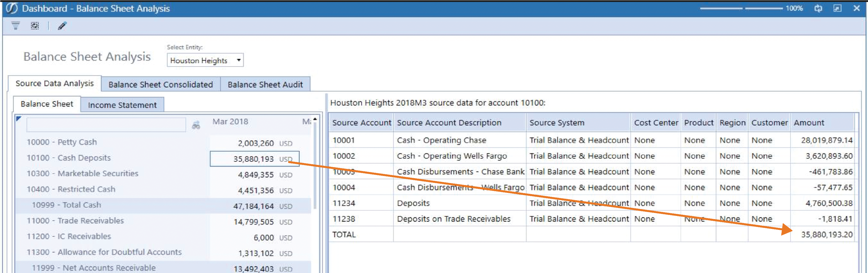The image size is (868, 273).
Task: Switch to Balance Sheet Consolidated tab
Action: 161,84
